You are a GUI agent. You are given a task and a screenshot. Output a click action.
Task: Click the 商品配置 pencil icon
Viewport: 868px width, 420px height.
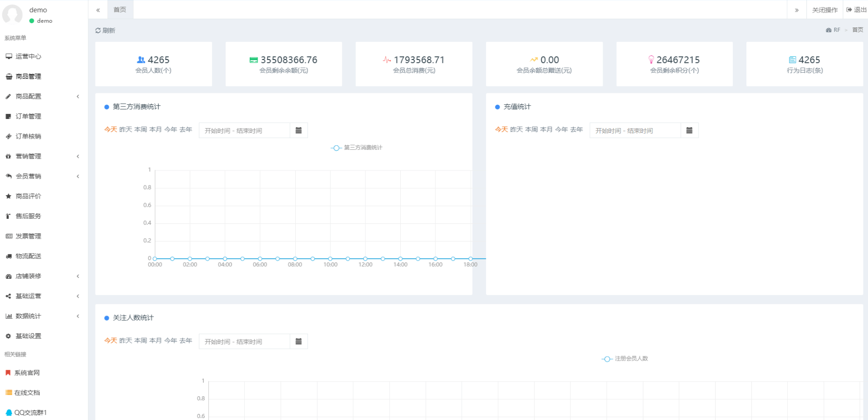pos(8,96)
